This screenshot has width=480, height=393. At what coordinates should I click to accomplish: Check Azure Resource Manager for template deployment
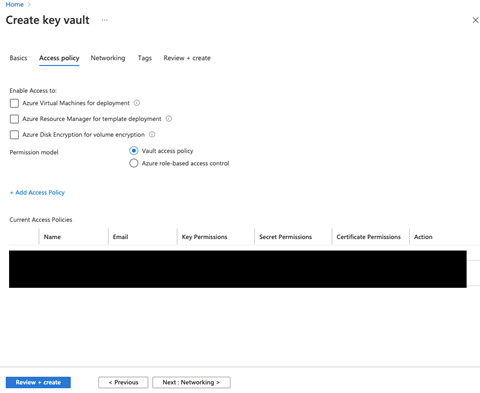click(14, 119)
